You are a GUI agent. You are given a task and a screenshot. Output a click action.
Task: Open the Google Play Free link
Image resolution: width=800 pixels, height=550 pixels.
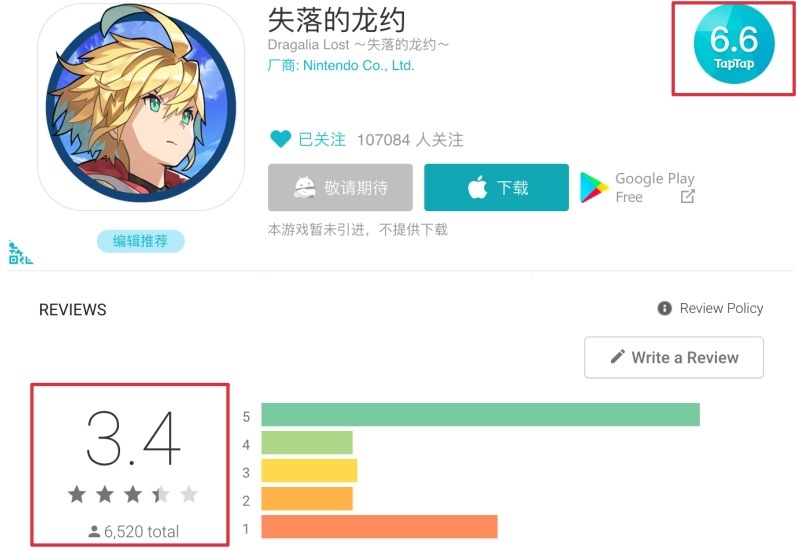pos(638,187)
